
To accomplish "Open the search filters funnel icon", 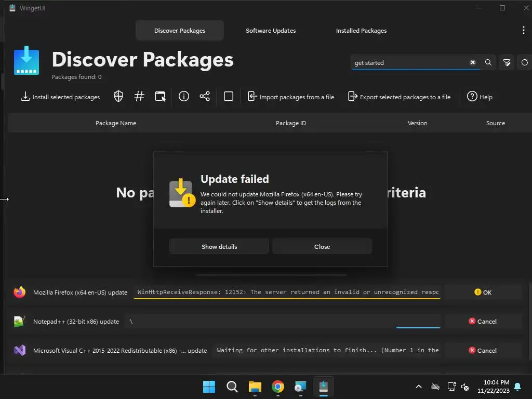I will (507, 62).
